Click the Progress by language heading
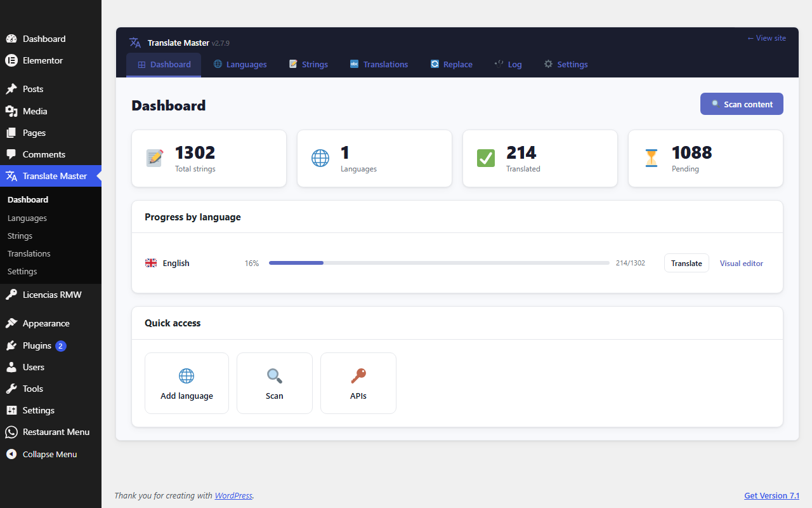The width and height of the screenshot is (812, 508). click(x=193, y=217)
